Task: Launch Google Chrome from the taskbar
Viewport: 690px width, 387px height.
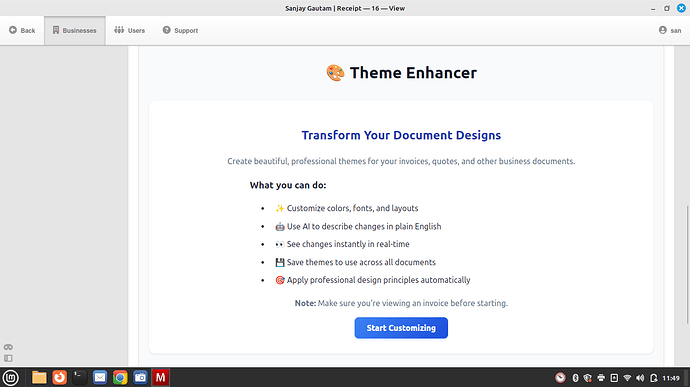Action: tap(120, 377)
